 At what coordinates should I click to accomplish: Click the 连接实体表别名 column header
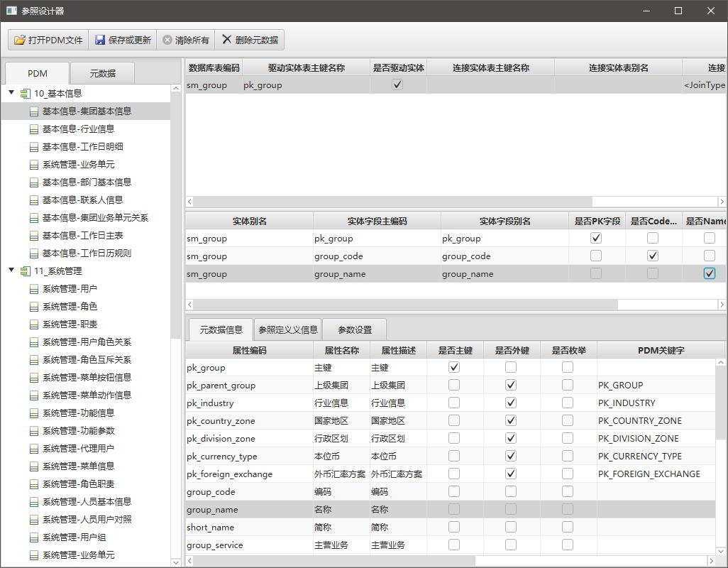pyautogui.click(x=619, y=68)
